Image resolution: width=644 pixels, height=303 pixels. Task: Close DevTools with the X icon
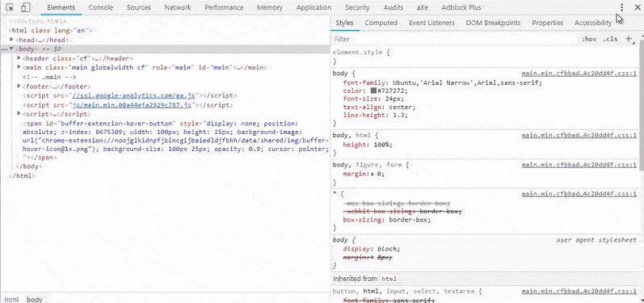point(638,7)
